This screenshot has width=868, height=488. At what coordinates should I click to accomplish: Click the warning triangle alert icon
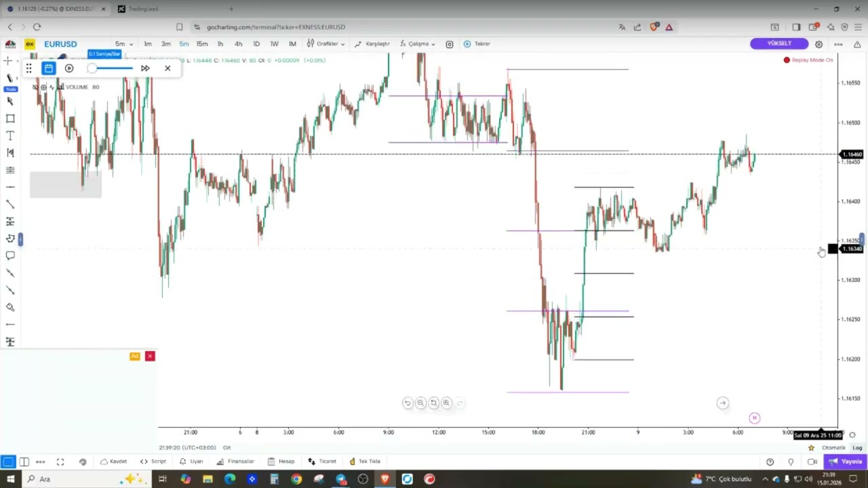click(x=857, y=44)
